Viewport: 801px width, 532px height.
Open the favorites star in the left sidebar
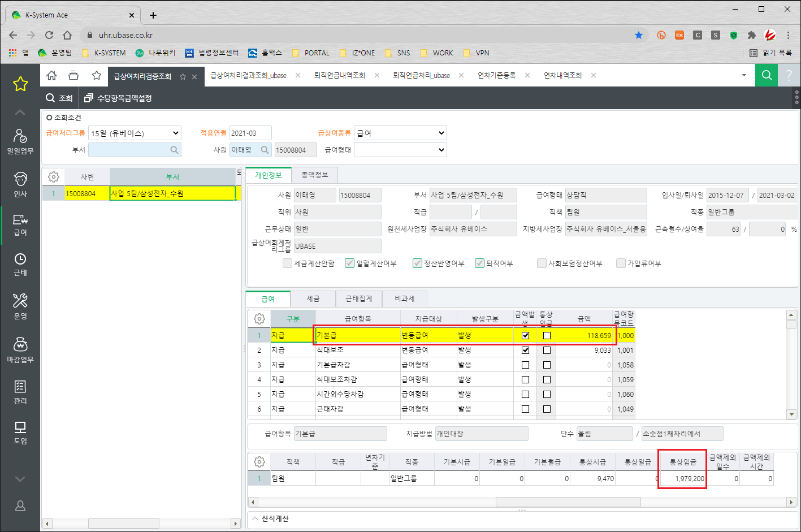tap(20, 84)
